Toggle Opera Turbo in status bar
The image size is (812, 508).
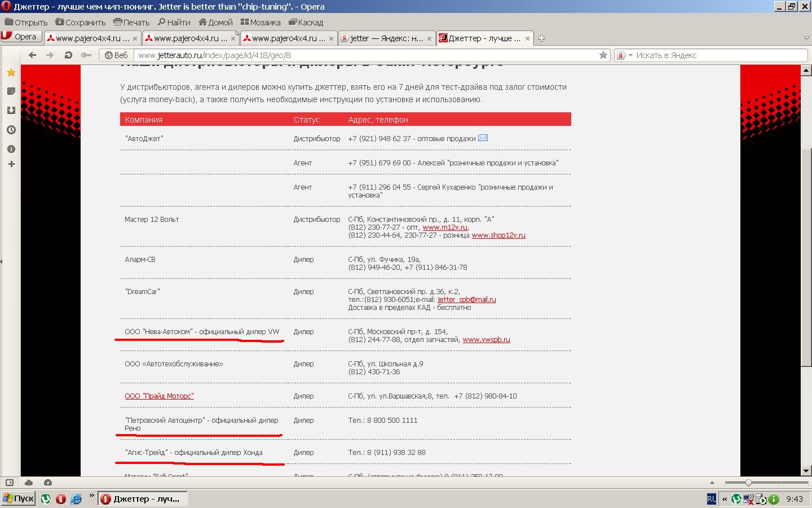[x=48, y=483]
